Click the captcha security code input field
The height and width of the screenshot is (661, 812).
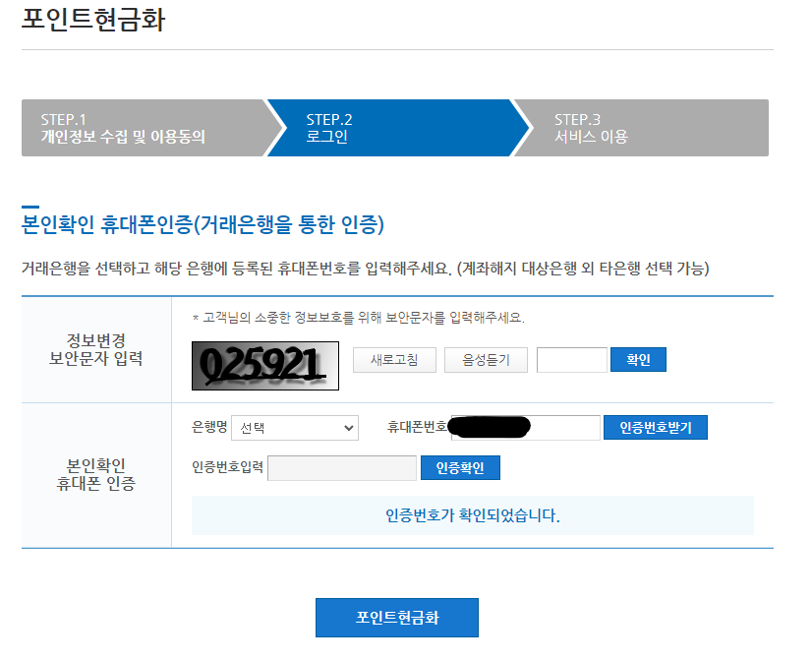[x=574, y=359]
